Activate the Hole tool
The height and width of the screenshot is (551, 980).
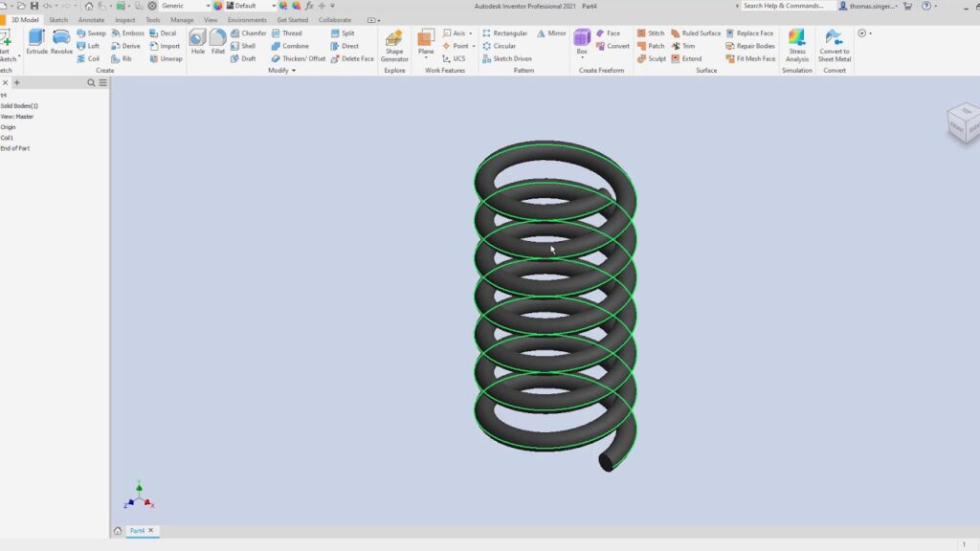click(197, 42)
